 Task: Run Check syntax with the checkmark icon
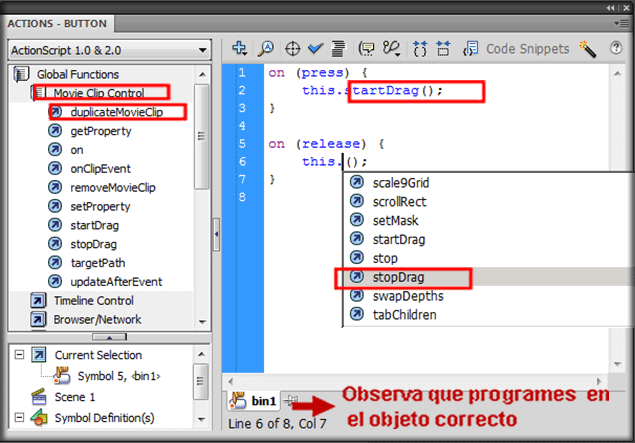[316, 48]
